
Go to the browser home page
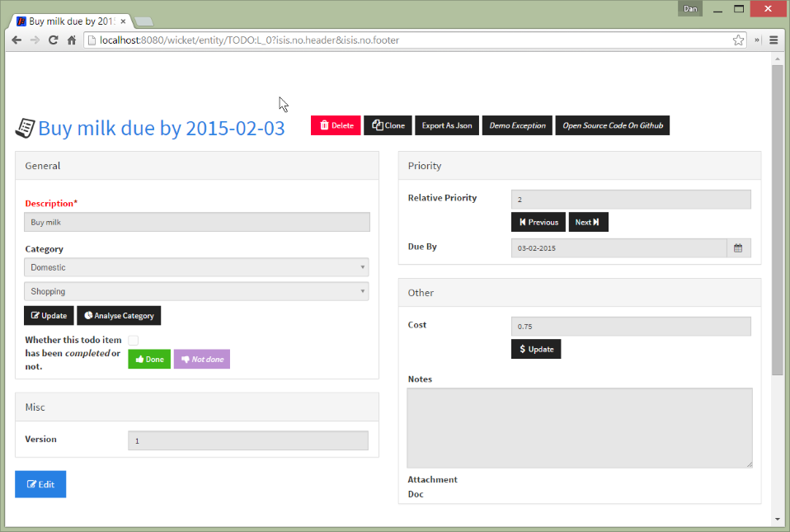[x=72, y=40]
